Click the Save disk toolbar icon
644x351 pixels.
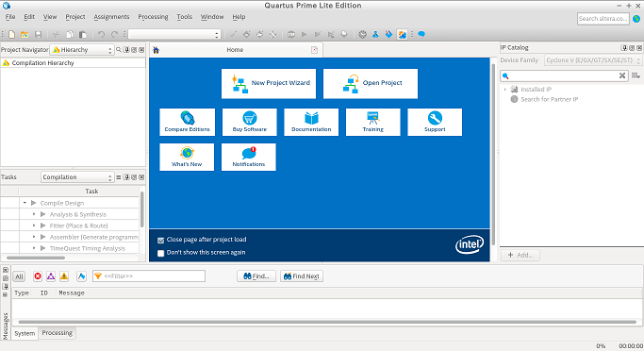click(x=38, y=35)
